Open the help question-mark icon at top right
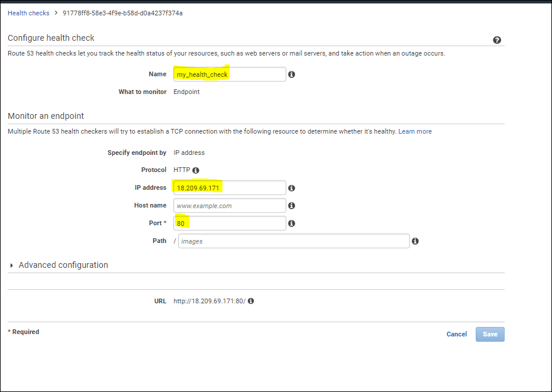This screenshot has height=392, width=552. tap(497, 40)
